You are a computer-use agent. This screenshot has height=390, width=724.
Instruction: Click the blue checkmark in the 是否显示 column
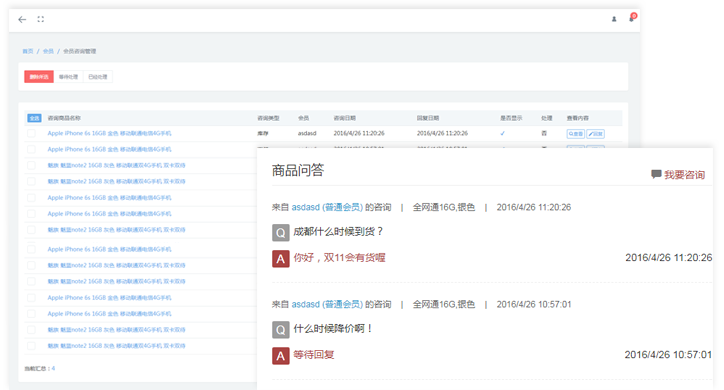[502, 133]
